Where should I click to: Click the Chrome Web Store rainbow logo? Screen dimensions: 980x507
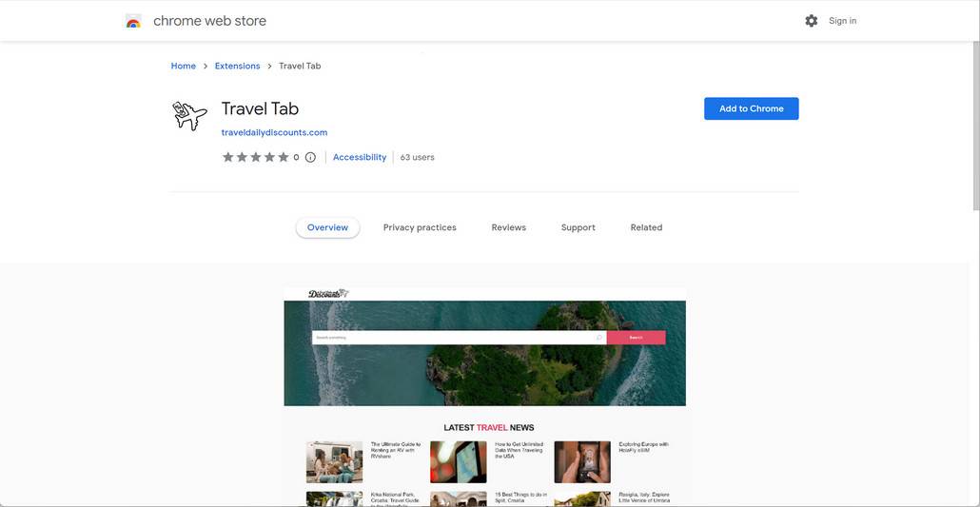pos(133,21)
